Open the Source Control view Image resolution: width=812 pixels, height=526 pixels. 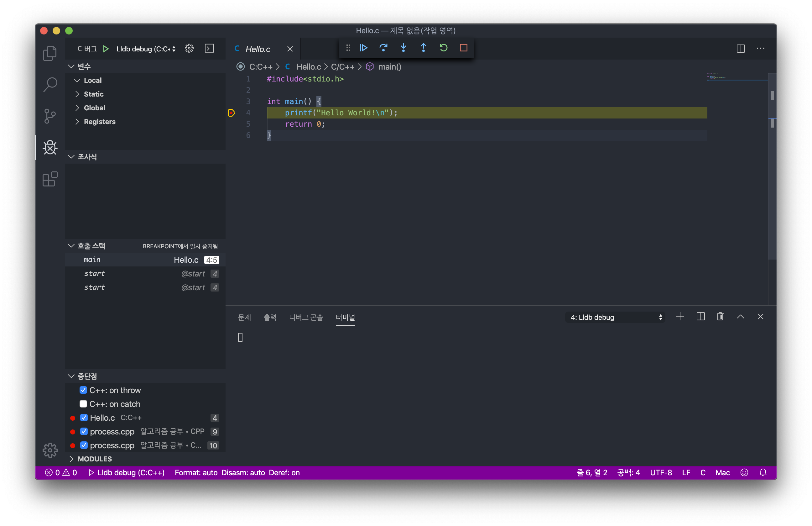click(50, 116)
